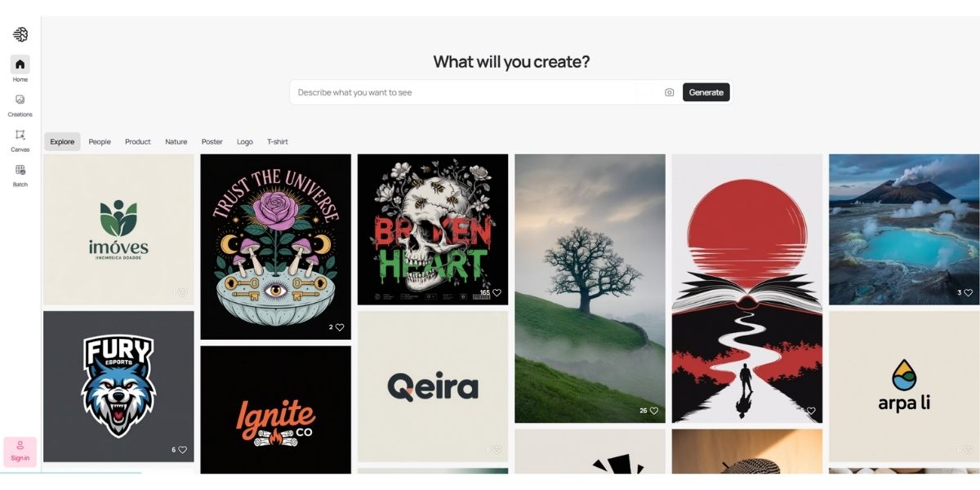
Task: Click the prompt description input field
Action: [x=478, y=92]
